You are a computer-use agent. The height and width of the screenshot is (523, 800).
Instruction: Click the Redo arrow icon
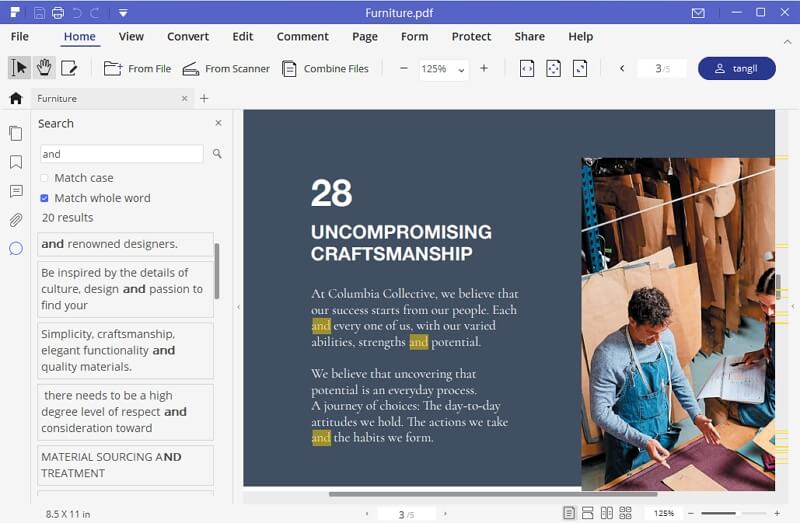pos(95,13)
